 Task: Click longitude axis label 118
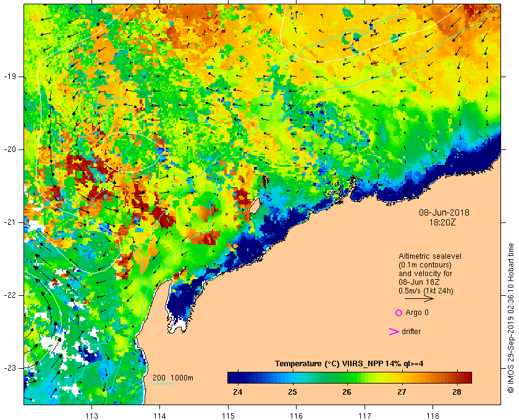point(433,416)
